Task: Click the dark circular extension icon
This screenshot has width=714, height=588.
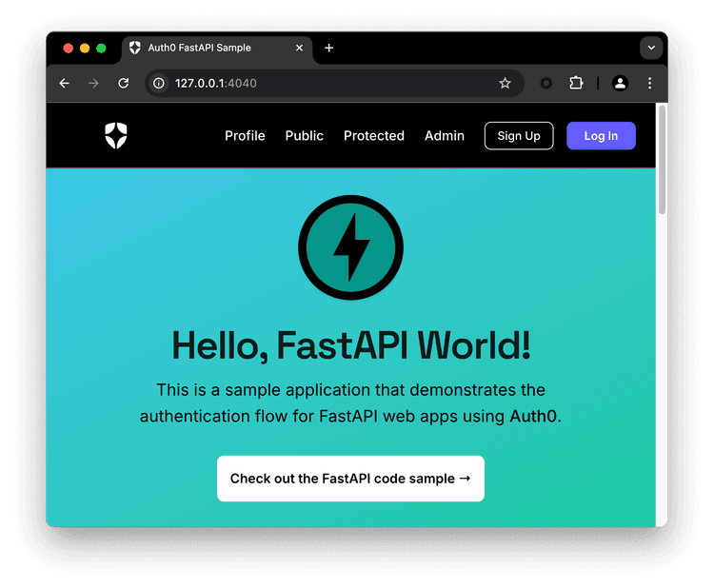Action: 546,84
